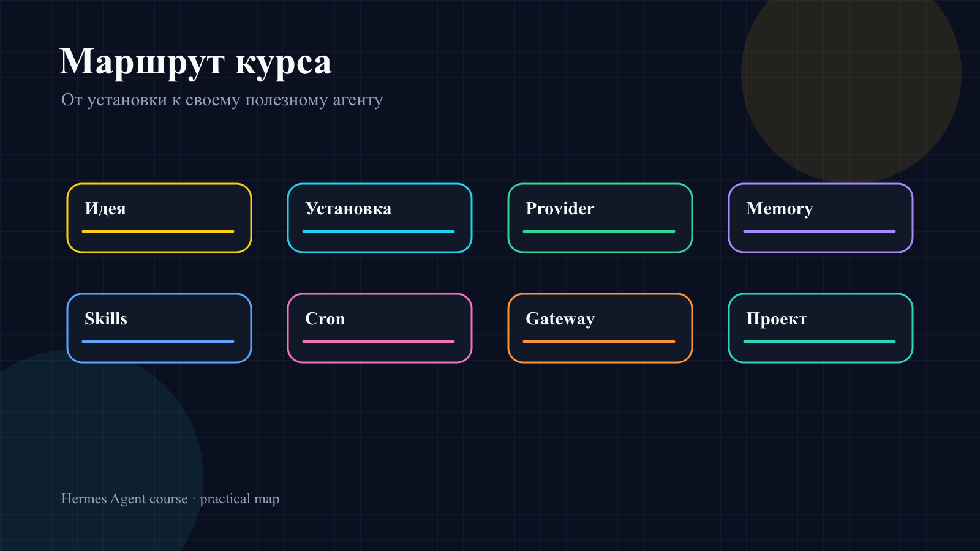Click subtitle От установки к своему полезному агенту
This screenshot has height=551, width=980.
click(x=222, y=100)
